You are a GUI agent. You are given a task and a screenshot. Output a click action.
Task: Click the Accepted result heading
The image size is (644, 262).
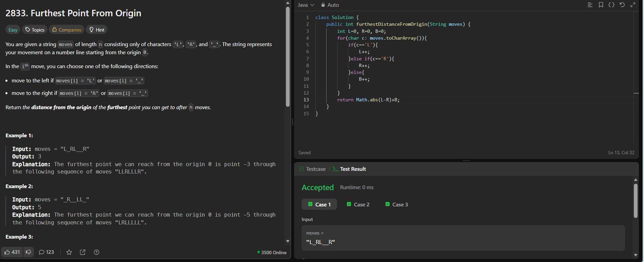(318, 187)
